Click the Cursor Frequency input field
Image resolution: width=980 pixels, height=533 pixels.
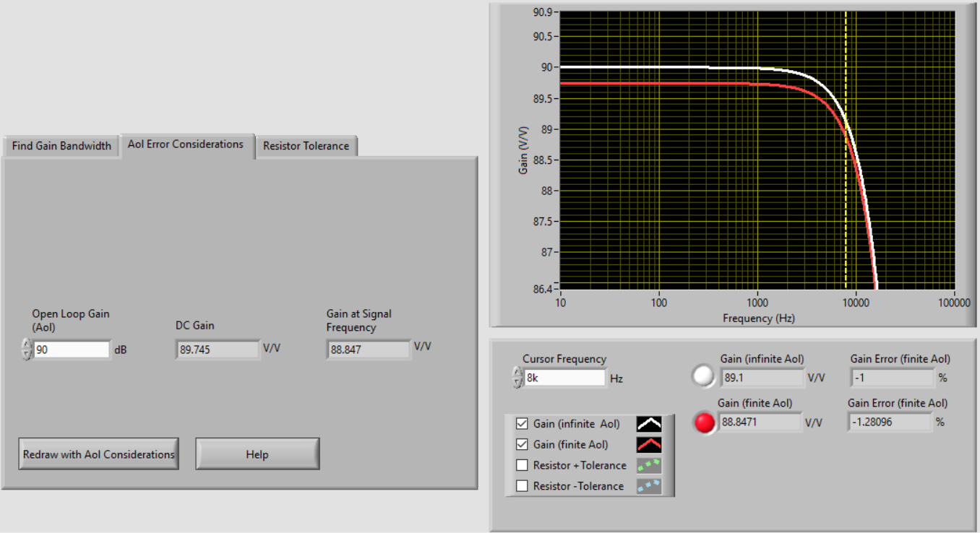coord(564,377)
